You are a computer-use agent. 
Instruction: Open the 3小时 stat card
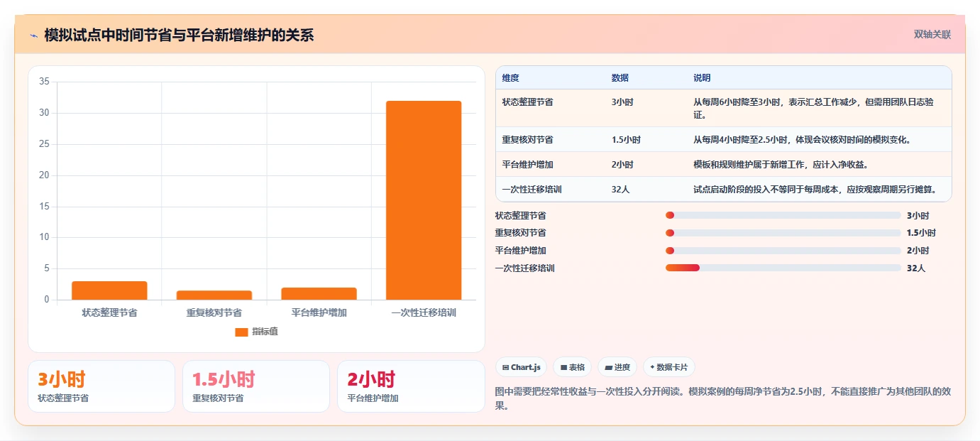coord(101,386)
